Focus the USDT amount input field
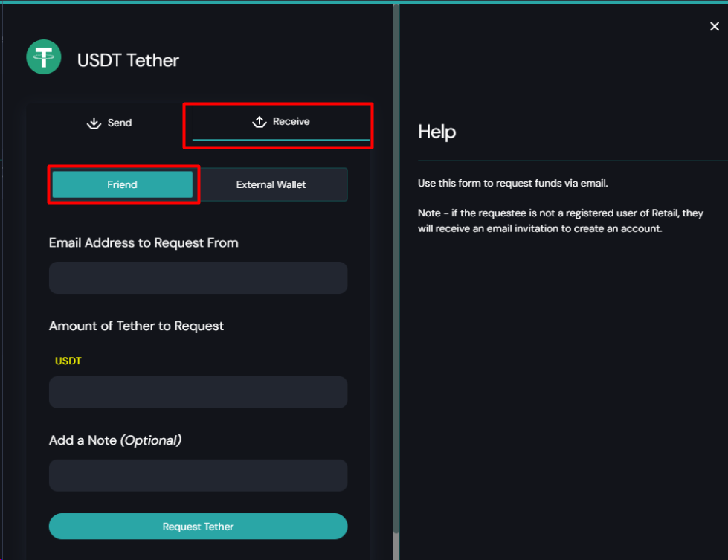Screen dimensions: 728x560 (x=199, y=393)
